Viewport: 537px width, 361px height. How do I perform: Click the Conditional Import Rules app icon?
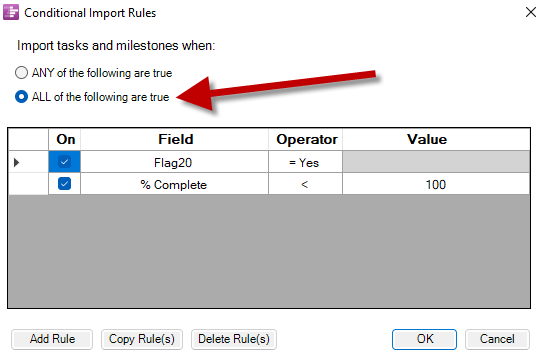pyautogui.click(x=11, y=12)
